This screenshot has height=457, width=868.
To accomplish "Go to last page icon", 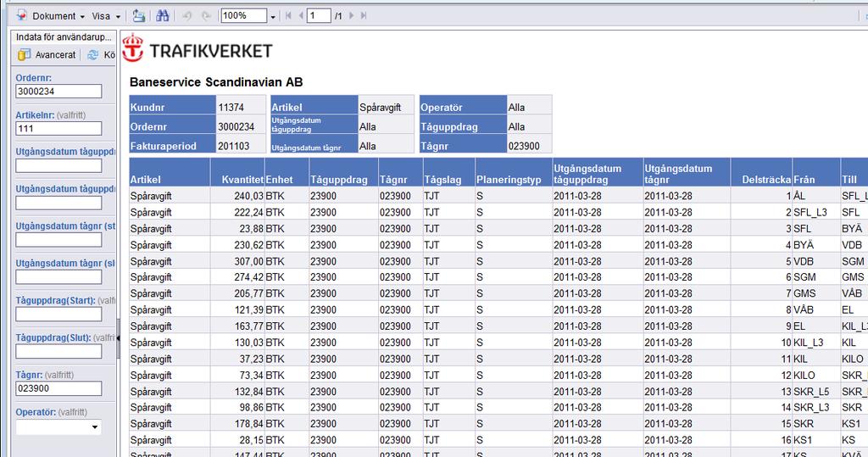I will pyautogui.click(x=364, y=16).
